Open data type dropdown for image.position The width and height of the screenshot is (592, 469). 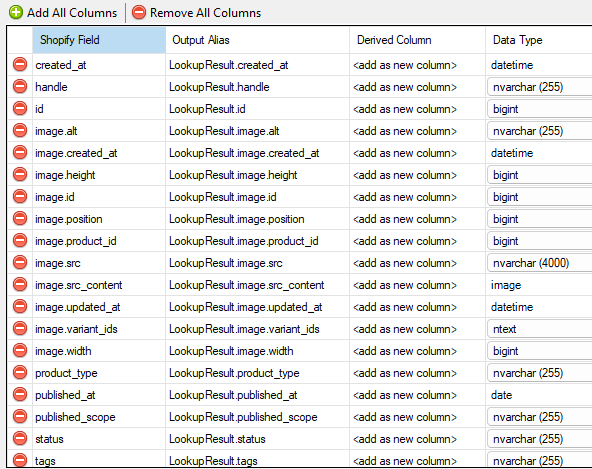click(x=540, y=219)
